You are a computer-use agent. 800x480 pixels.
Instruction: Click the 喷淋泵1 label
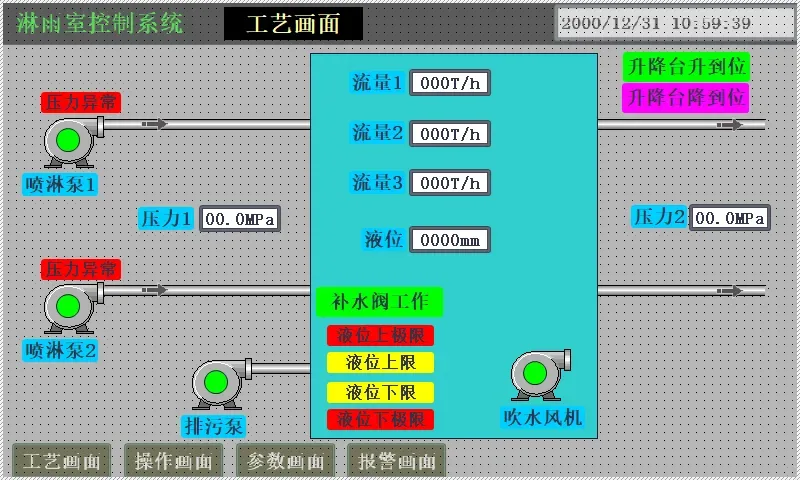[x=60, y=185]
